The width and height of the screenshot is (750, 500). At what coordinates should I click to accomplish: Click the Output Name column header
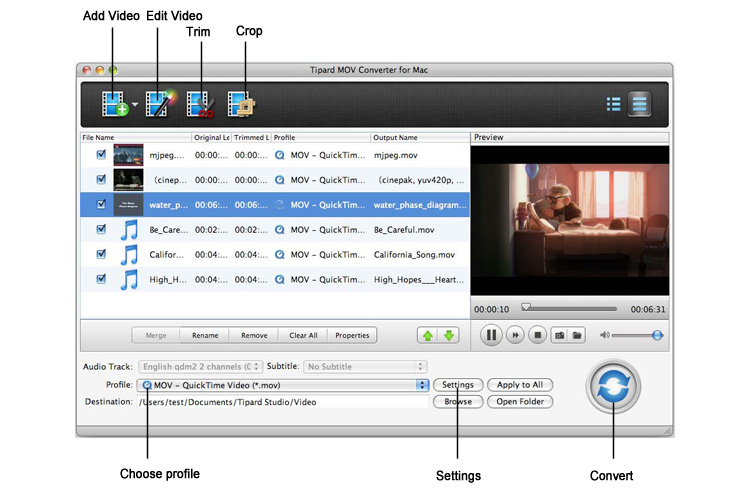[x=420, y=137]
